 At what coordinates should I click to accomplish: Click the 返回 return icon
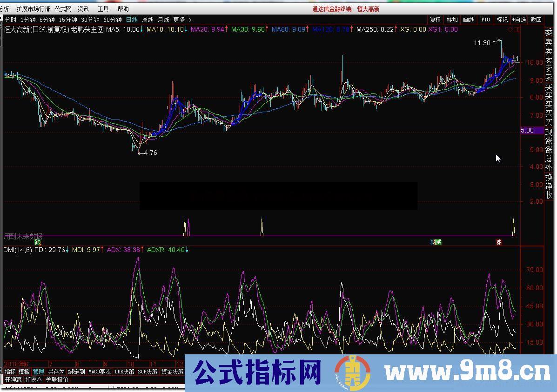coord(537,20)
